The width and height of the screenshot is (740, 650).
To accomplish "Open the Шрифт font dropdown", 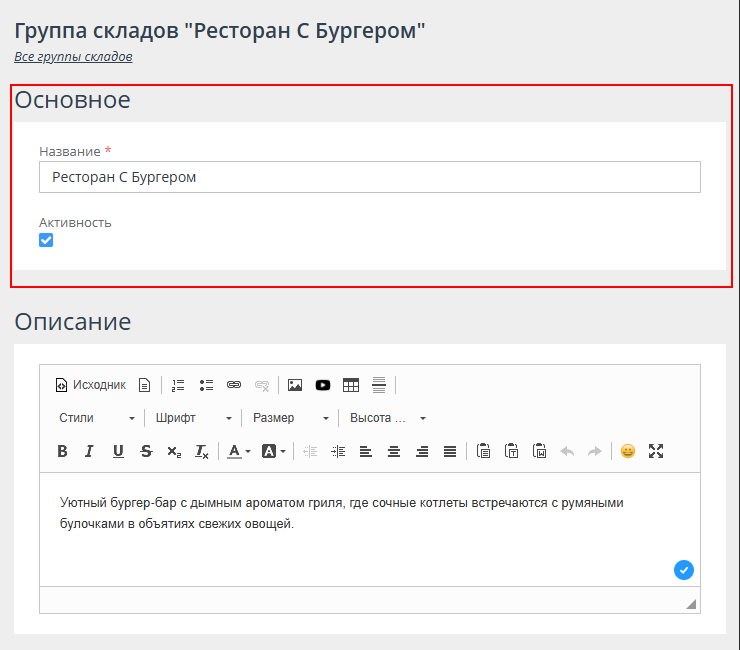I will coord(193,418).
